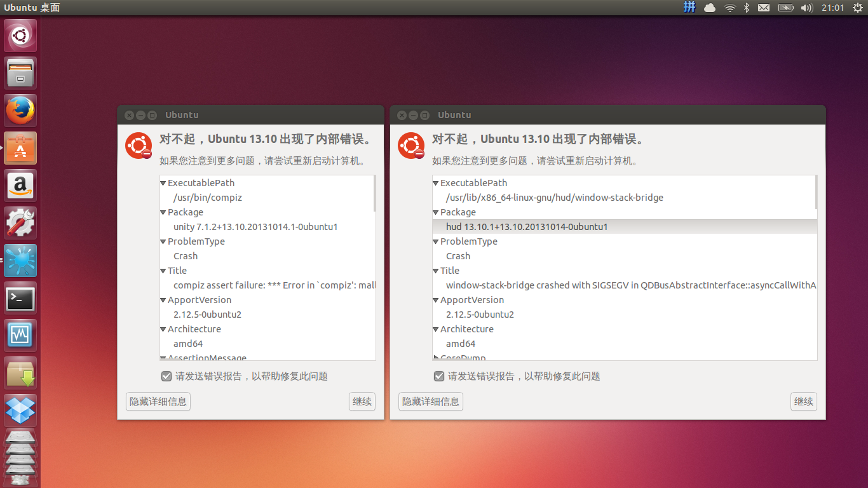The height and width of the screenshot is (488, 868).
Task: Open the Bluetooth indicator menu
Action: click(747, 8)
